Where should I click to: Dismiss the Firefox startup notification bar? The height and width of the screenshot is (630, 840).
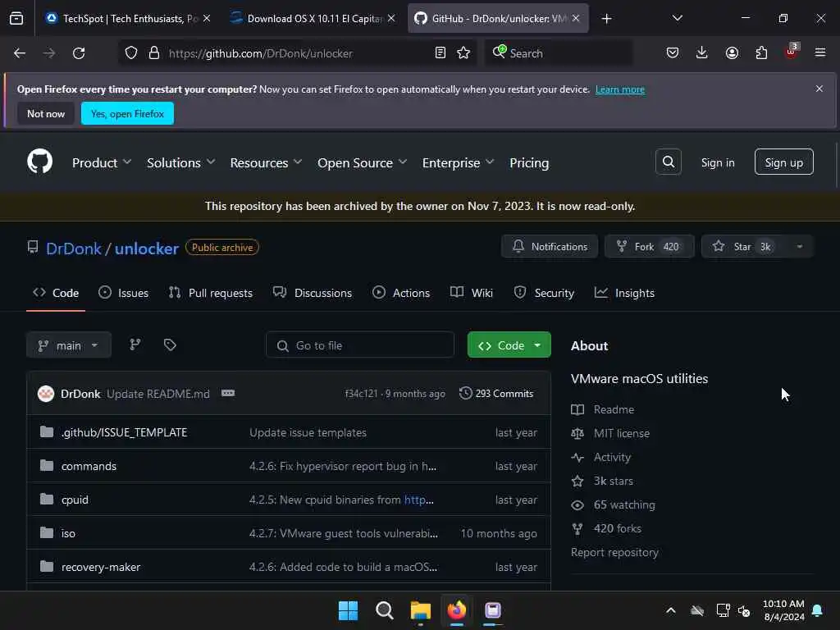tap(819, 89)
